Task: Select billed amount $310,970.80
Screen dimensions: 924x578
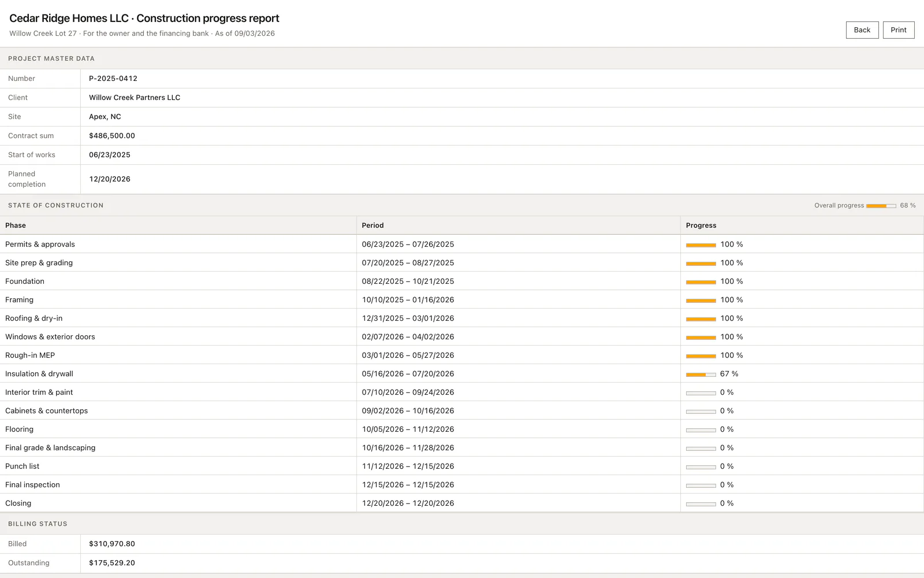Action: tap(112, 544)
